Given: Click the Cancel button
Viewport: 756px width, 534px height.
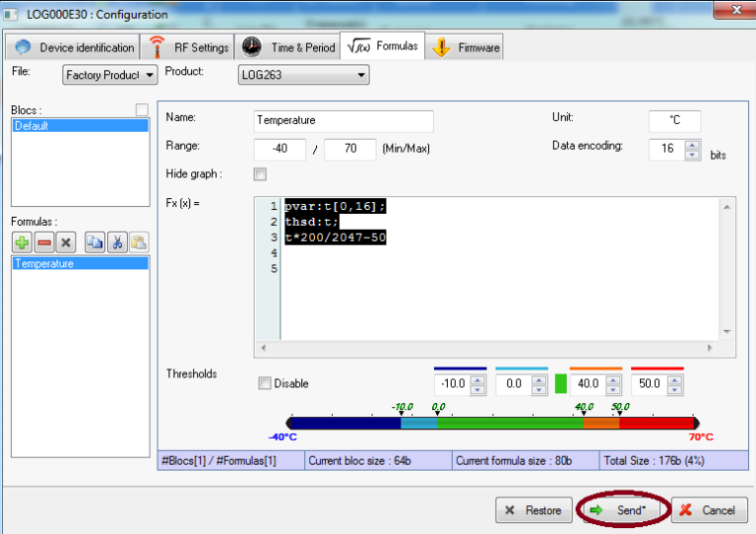Looking at the screenshot, I should 709,510.
